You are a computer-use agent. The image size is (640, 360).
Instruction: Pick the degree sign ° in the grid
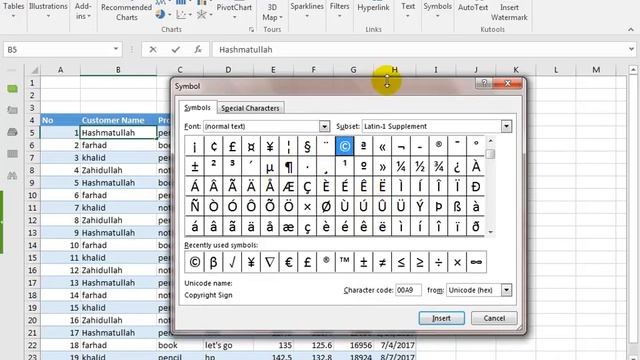click(476, 146)
